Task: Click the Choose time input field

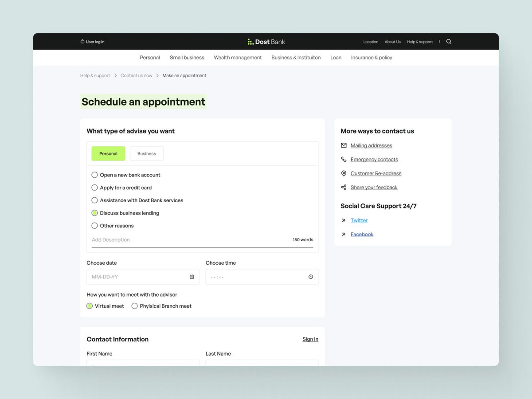Action: [x=262, y=277]
